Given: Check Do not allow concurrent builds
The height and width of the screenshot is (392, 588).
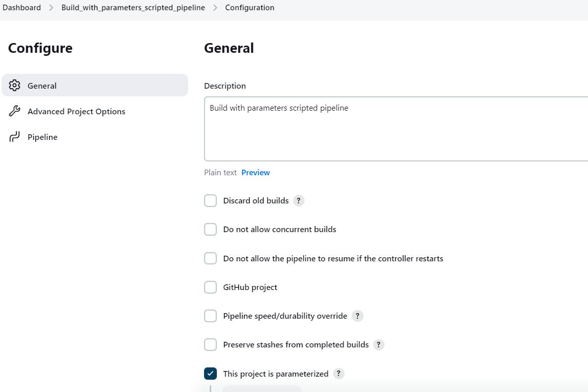Looking at the screenshot, I should [211, 229].
